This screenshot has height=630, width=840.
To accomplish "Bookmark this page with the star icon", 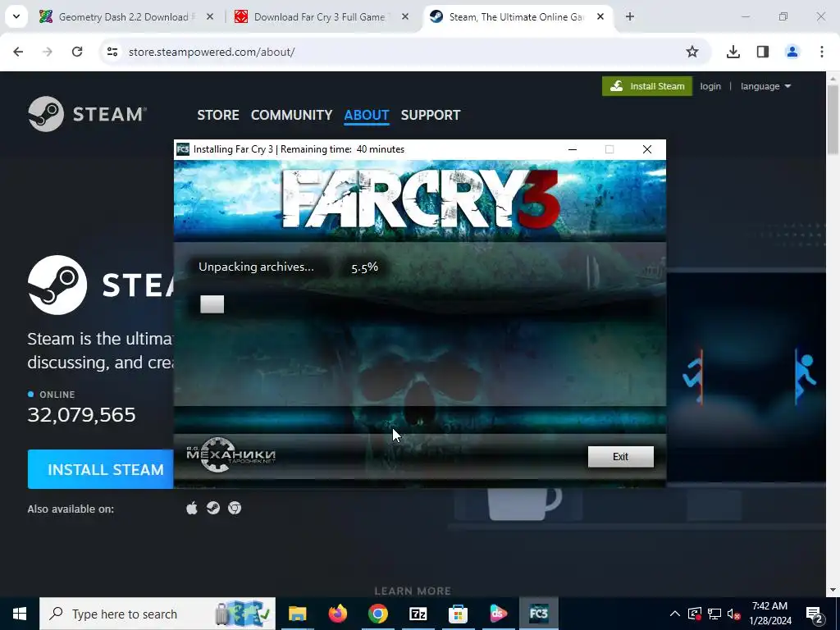I will [692, 52].
